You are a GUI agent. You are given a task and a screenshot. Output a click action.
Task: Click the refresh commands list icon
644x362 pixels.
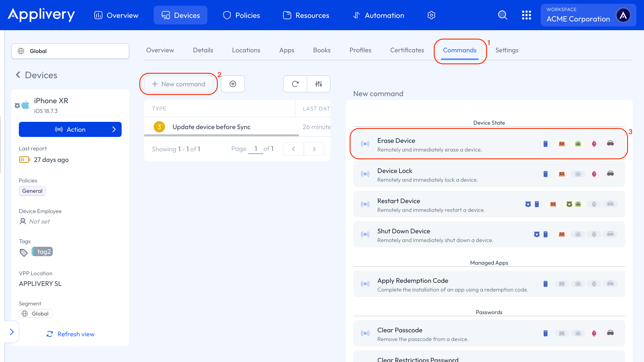click(x=295, y=84)
